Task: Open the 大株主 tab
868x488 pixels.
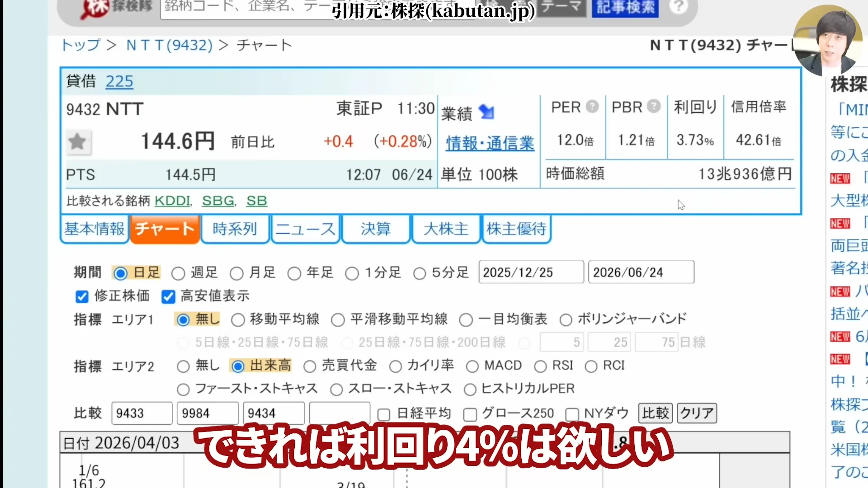Action: 446,229
